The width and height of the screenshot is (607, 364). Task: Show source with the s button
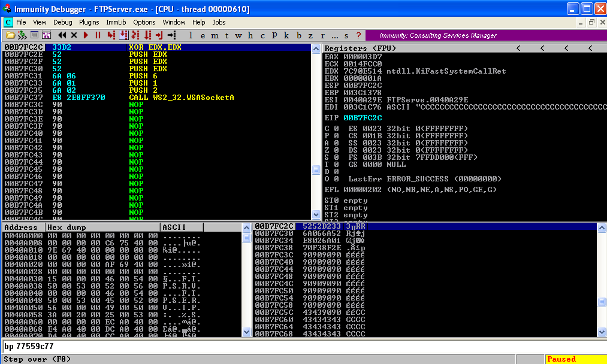point(346,35)
